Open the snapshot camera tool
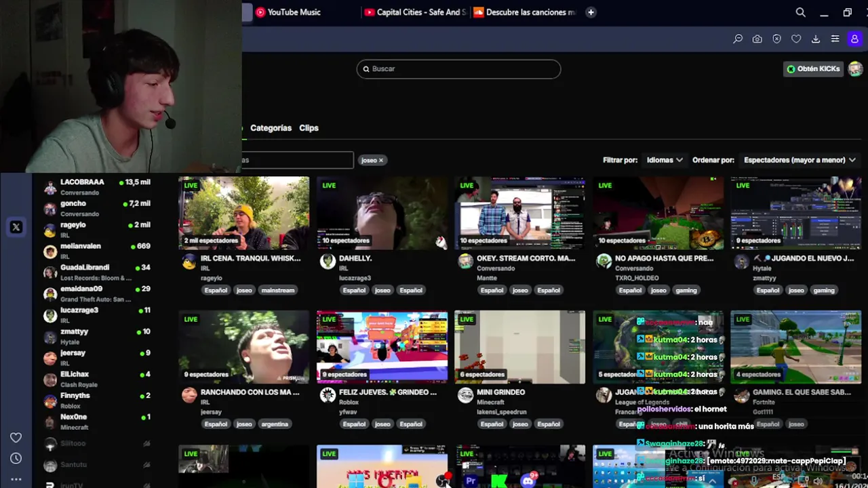868x488 pixels. [x=757, y=39]
